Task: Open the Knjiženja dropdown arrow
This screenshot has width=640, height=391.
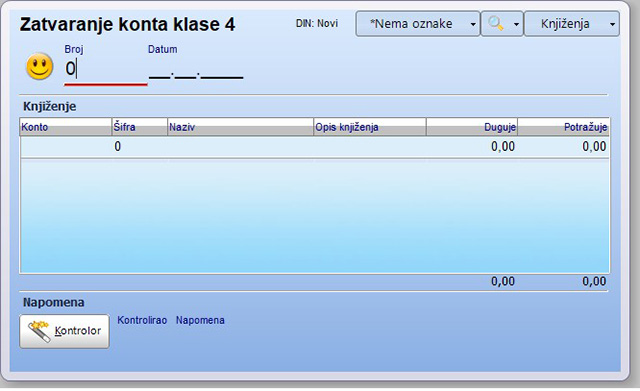Action: 612,24
